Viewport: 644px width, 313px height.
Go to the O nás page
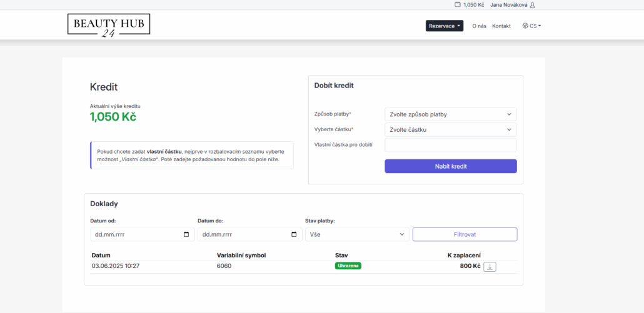(x=479, y=26)
